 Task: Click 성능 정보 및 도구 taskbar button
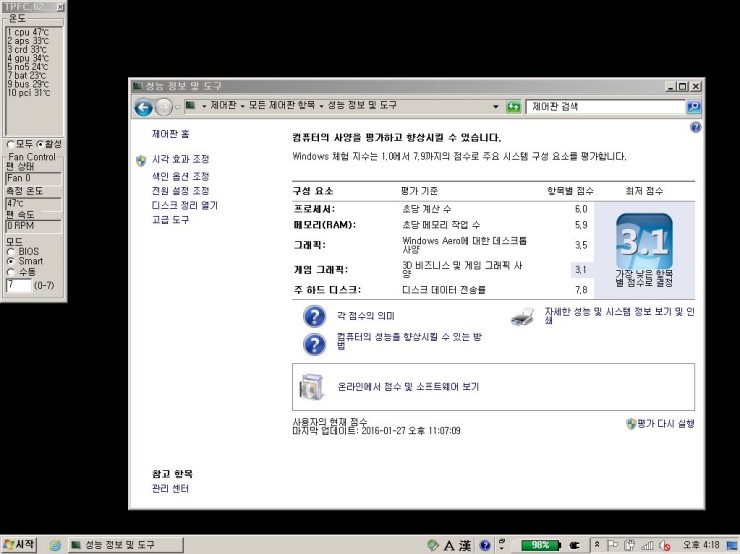[x=126, y=545]
